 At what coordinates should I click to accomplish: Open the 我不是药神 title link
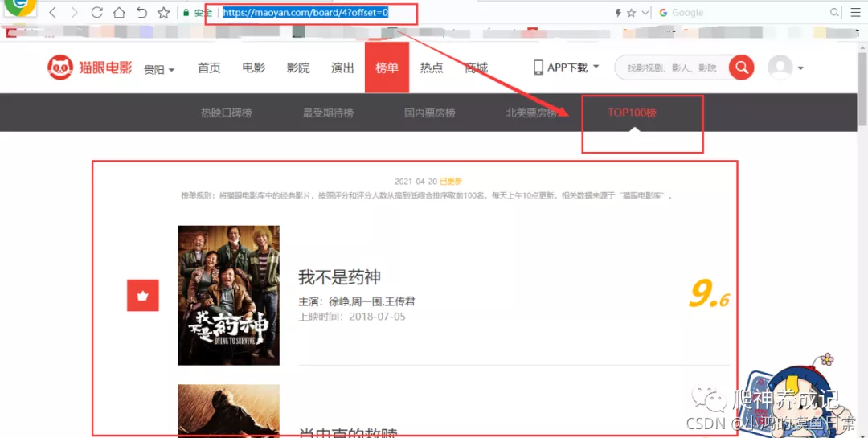(x=339, y=277)
